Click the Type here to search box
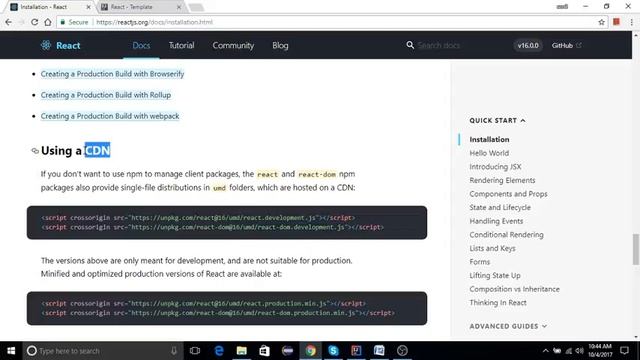 coord(102,351)
